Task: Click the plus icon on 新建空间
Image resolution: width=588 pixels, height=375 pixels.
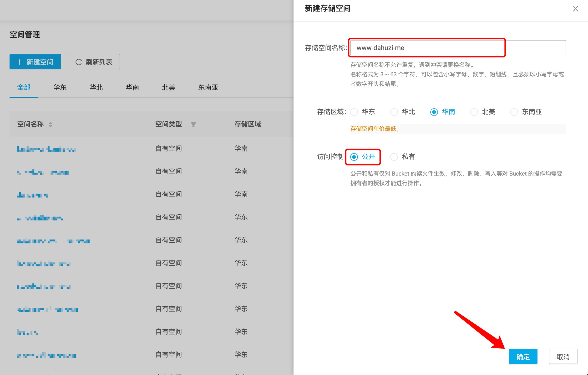Action: tap(20, 62)
